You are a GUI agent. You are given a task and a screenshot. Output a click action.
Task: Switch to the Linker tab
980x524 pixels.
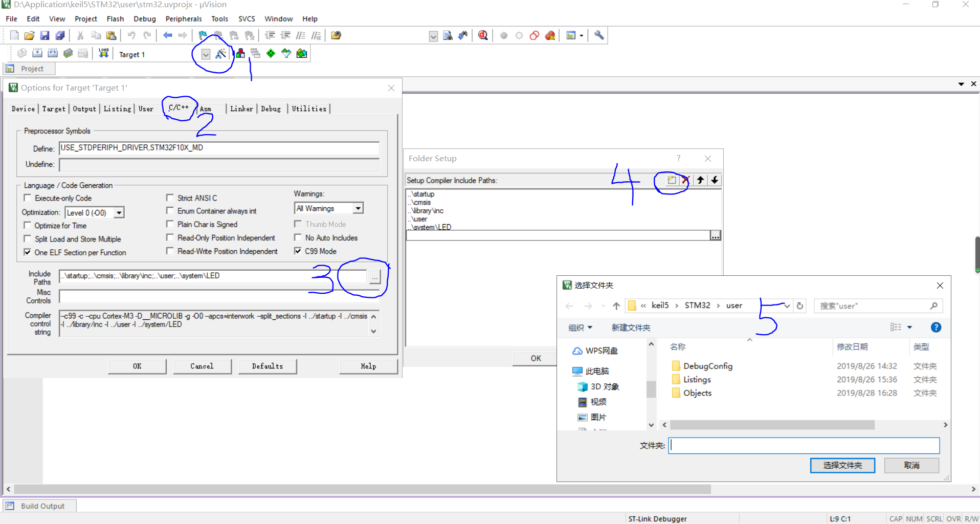click(241, 108)
